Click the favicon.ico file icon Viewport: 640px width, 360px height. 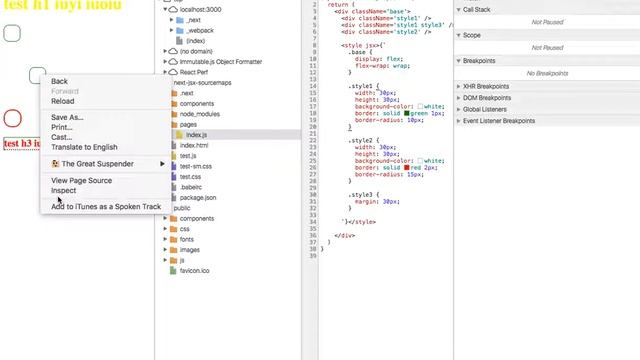(x=173, y=271)
